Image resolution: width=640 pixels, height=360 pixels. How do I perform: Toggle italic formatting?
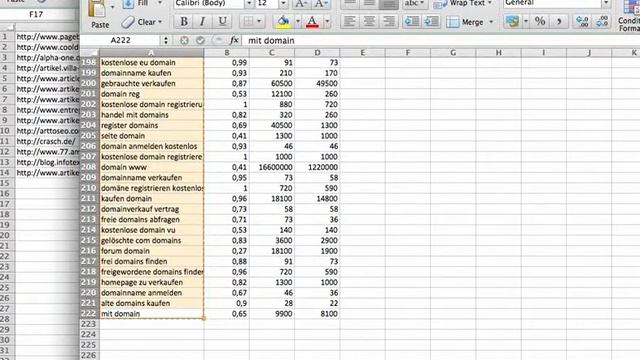click(202, 21)
